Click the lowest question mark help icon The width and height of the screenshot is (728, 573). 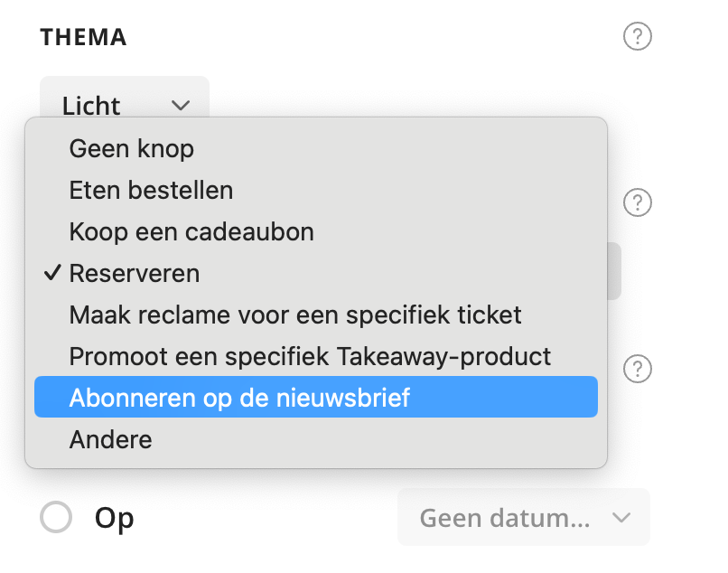coord(637,369)
